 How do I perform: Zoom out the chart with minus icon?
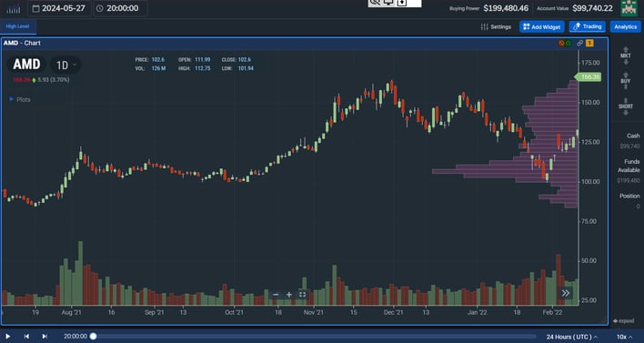[x=276, y=294]
